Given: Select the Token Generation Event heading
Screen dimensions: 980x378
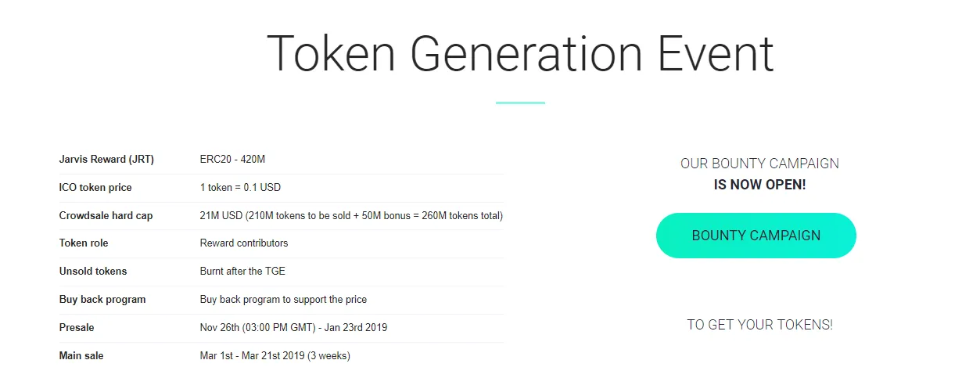Looking at the screenshot, I should tap(520, 53).
